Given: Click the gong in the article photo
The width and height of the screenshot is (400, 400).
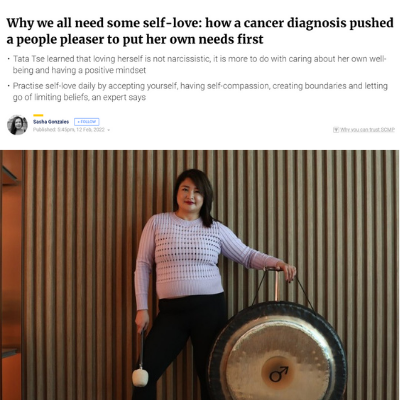Looking at the screenshot, I should [x=278, y=352].
